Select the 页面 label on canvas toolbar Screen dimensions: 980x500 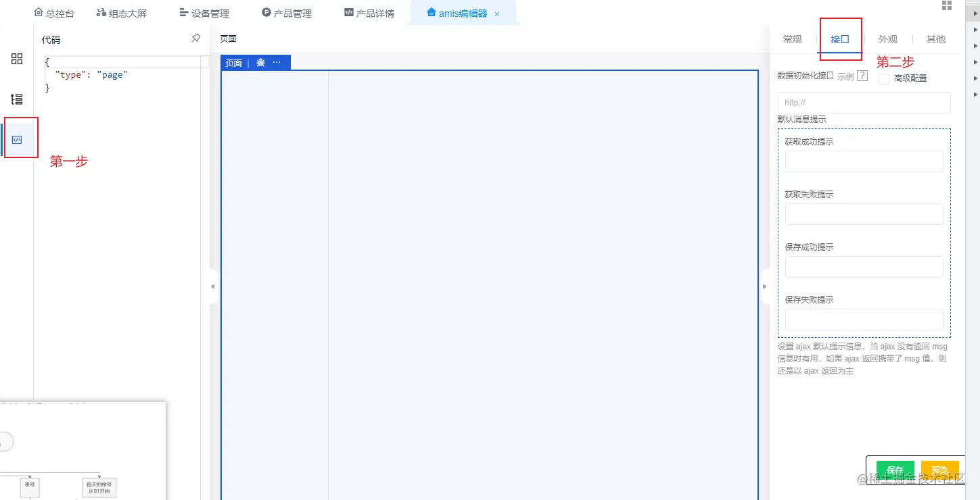click(x=234, y=63)
